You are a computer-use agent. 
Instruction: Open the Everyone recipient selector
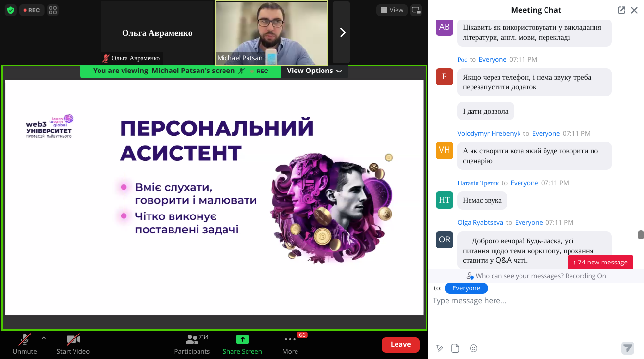point(466,288)
